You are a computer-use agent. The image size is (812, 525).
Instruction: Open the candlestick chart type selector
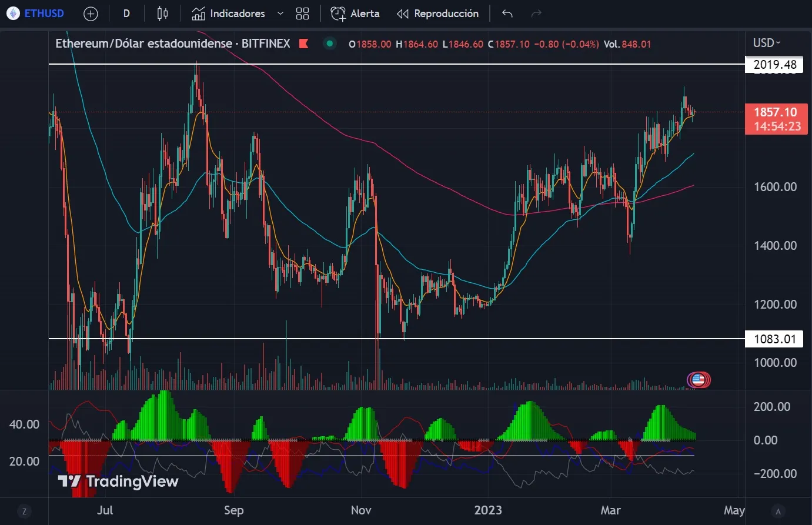click(163, 14)
